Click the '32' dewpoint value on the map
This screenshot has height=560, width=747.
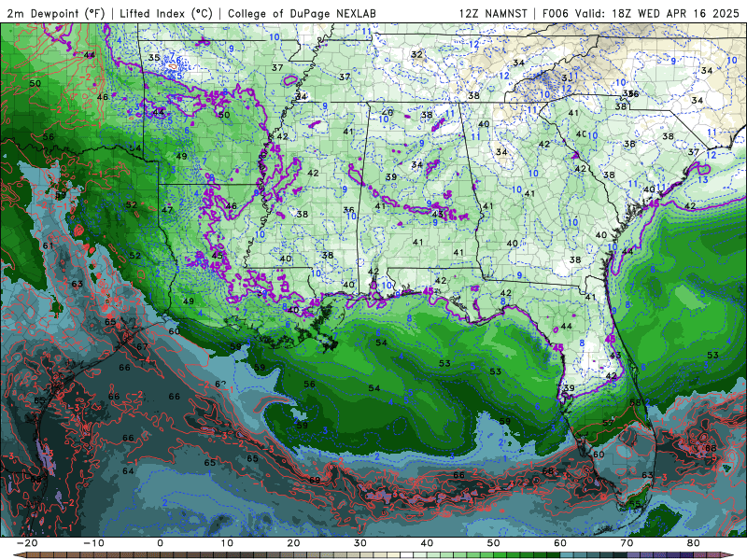coord(416,54)
